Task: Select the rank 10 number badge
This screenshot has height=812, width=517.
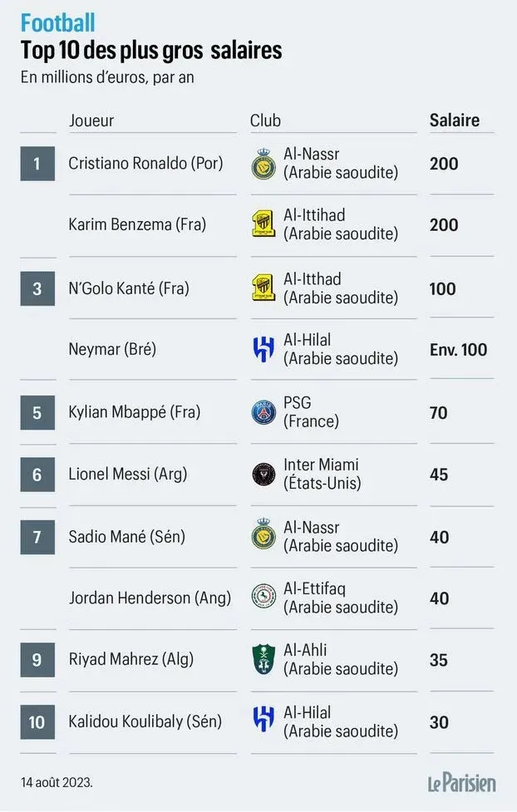Action: tap(37, 722)
